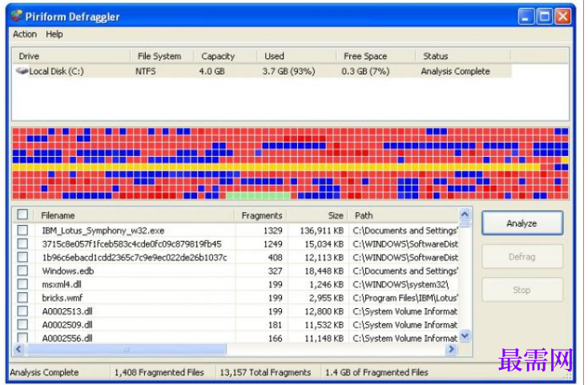Viewport: 588px width, 385px height.
Task: Minimize the Piriform Defraggler window
Action: coord(526,17)
